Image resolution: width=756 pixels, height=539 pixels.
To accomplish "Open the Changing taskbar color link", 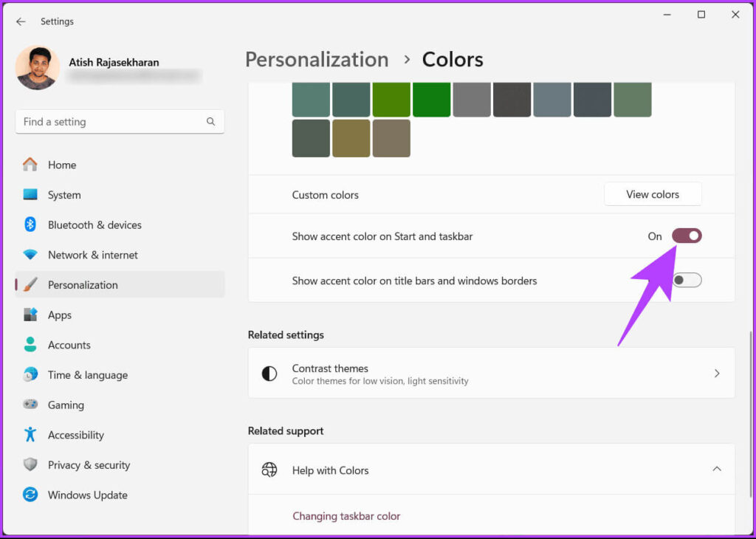I will 346,516.
